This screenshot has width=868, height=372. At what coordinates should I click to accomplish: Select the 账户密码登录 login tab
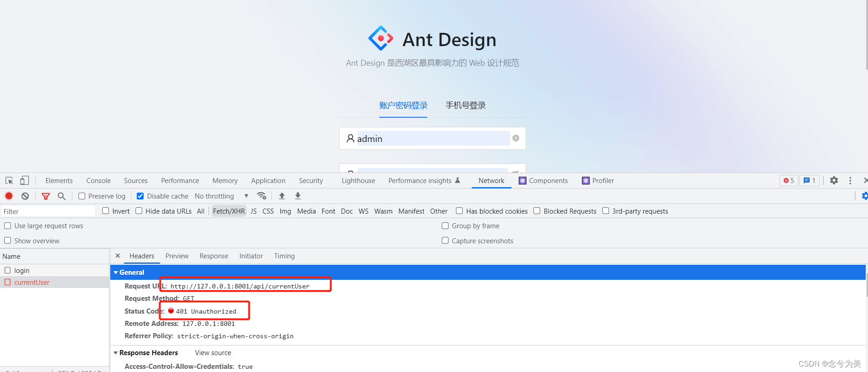click(403, 105)
